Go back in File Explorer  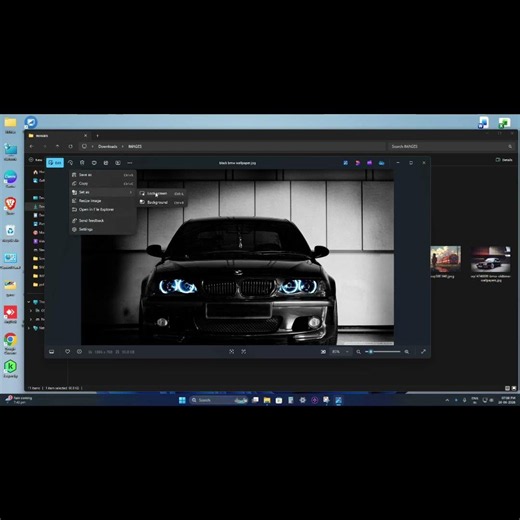point(32,146)
